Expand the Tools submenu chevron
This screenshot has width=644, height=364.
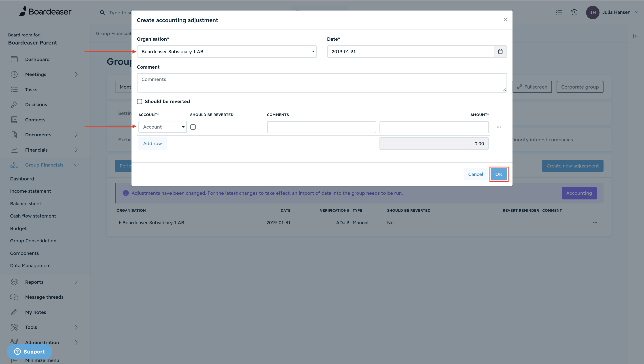pyautogui.click(x=76, y=327)
